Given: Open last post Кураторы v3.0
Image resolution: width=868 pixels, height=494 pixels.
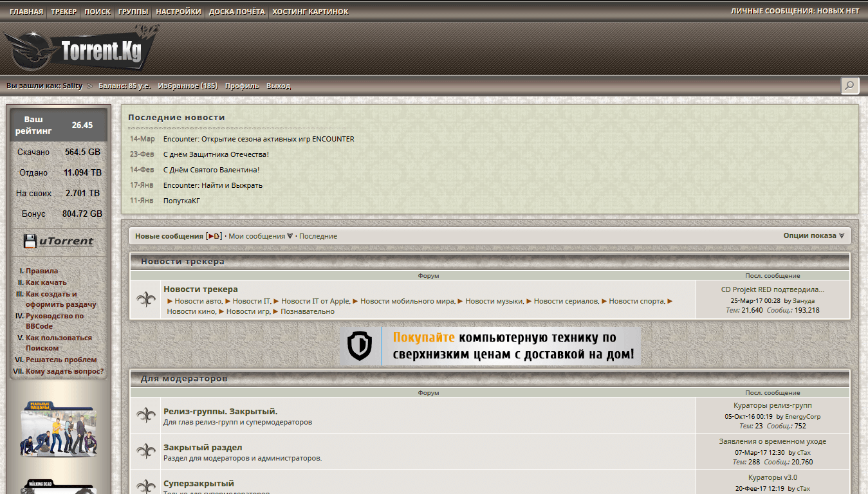Looking at the screenshot, I should pos(773,477).
